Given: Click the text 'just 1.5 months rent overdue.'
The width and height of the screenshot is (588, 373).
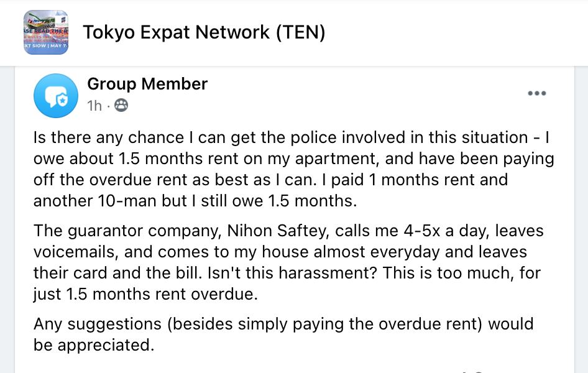Looking at the screenshot, I should [145, 295].
